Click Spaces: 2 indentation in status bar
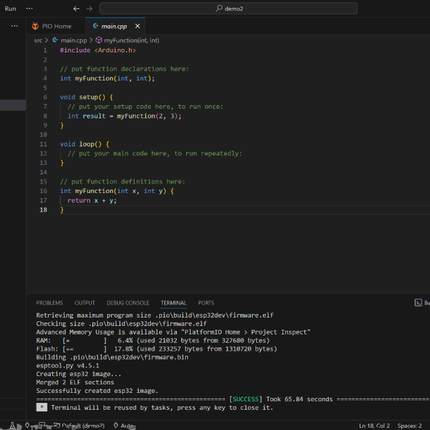 click(x=409, y=426)
